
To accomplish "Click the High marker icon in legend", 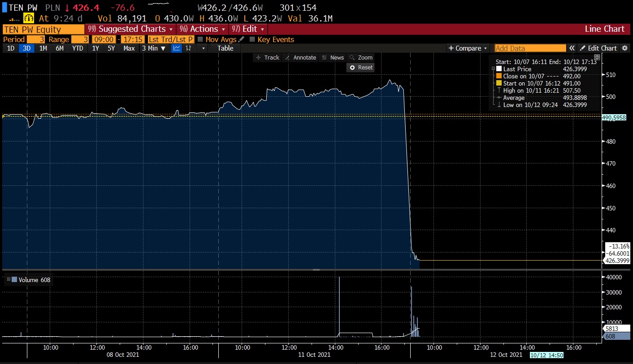I will coord(499,90).
